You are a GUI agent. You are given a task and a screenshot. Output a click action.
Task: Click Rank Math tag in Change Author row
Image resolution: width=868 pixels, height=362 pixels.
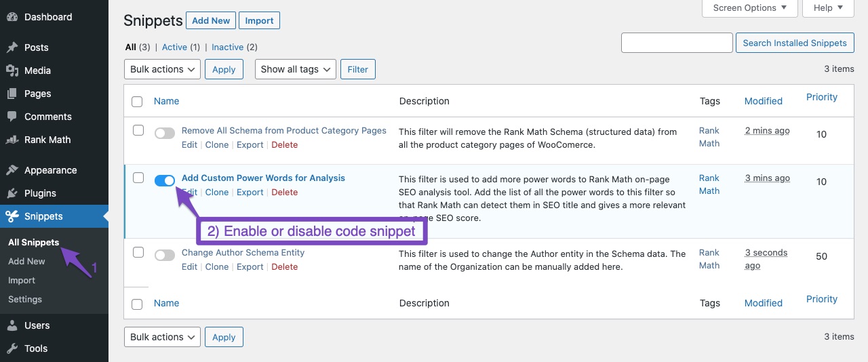coord(709,259)
